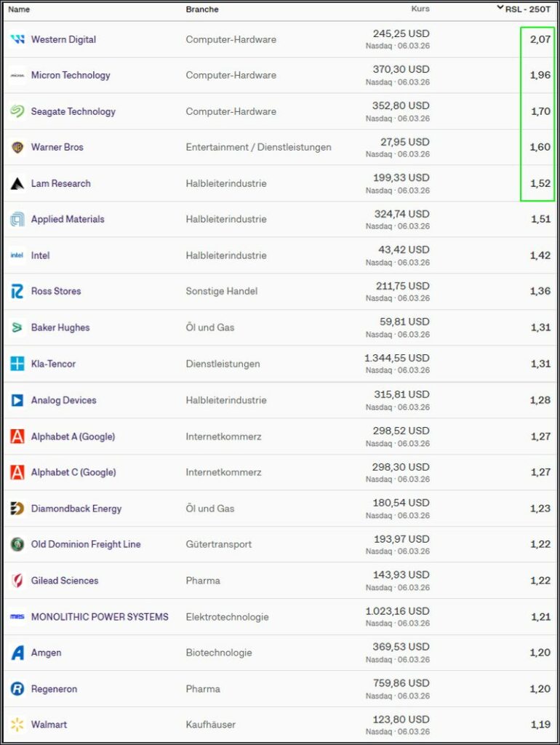Screen dimensions: 560x745
Task: Click the Seagate Technology logo icon
Action: [x=17, y=111]
